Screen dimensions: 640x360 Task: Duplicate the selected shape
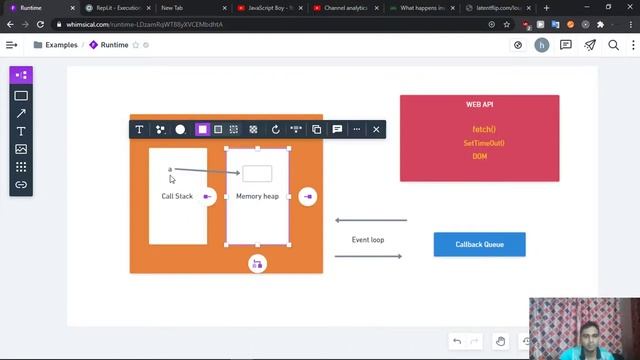click(x=316, y=129)
